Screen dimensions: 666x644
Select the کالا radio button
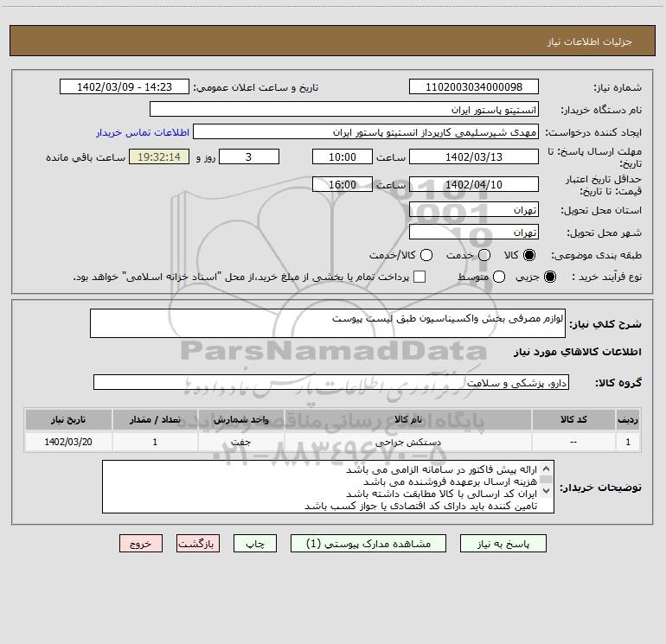529,255
